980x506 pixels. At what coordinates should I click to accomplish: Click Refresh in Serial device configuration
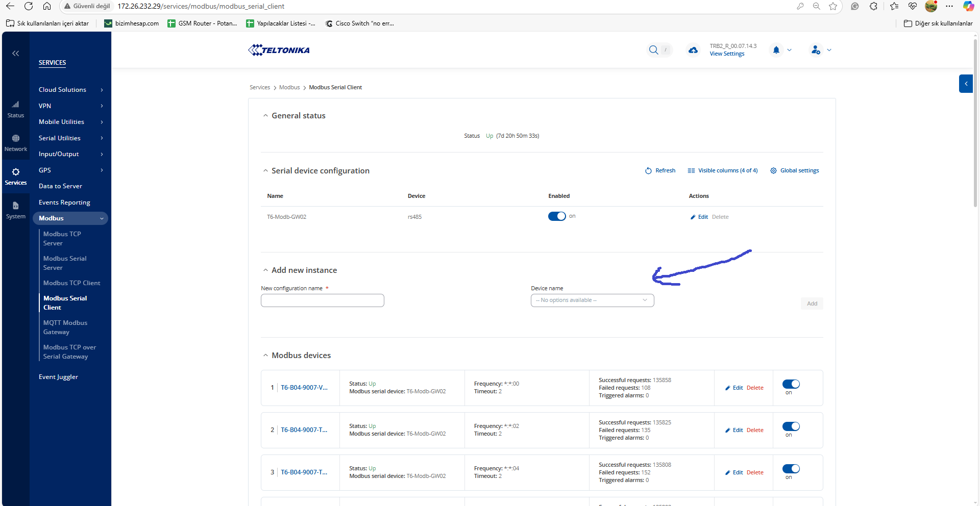[x=660, y=171]
